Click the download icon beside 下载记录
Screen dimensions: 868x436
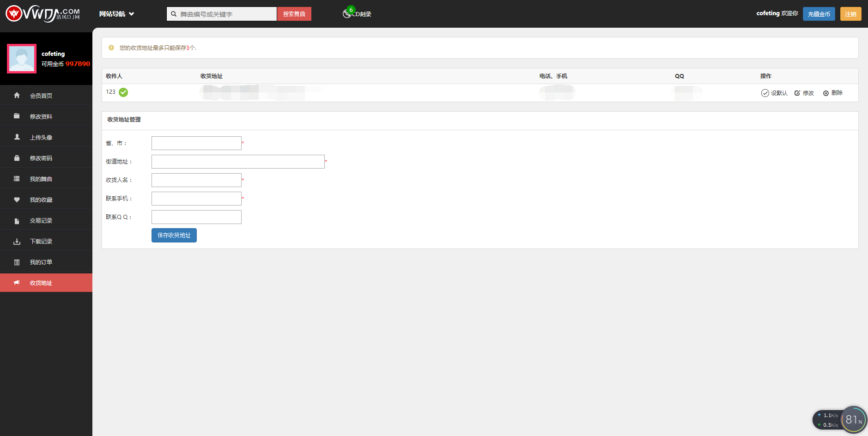tap(17, 242)
